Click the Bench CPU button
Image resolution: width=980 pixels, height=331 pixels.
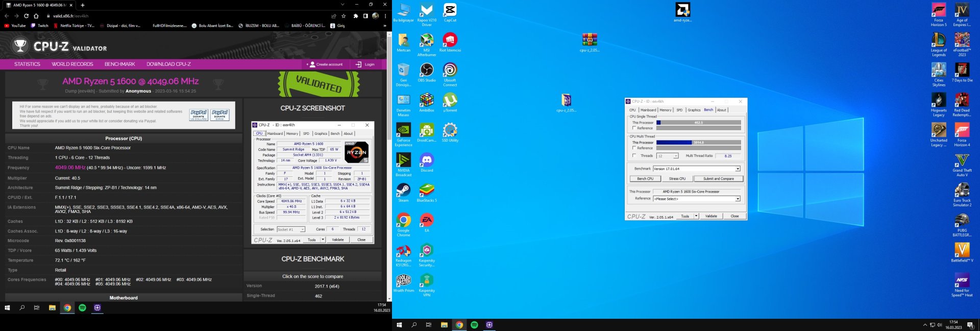coord(645,179)
